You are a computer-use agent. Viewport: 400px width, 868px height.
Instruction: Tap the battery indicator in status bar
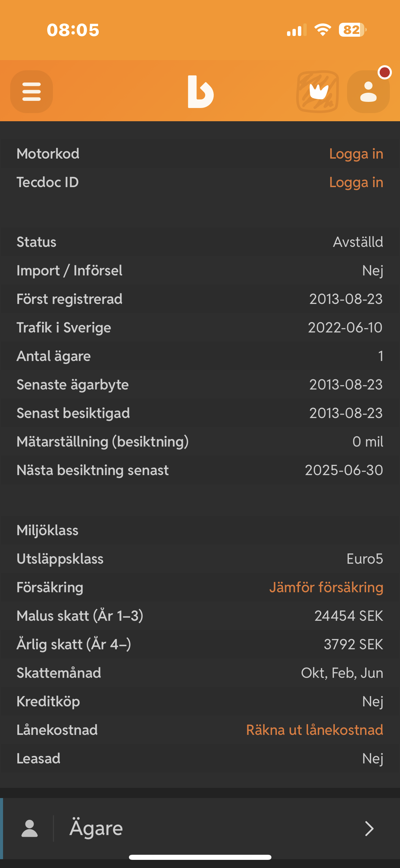coord(353,30)
